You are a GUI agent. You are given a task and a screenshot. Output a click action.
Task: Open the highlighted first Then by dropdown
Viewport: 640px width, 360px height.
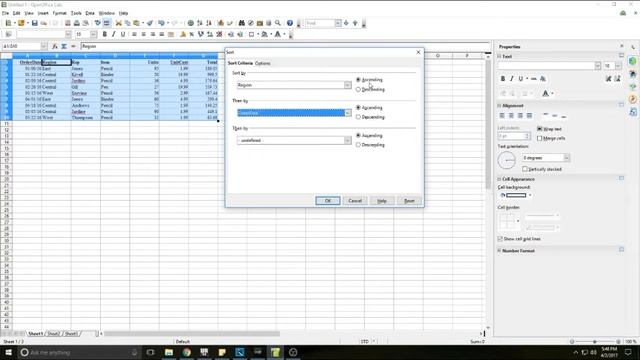pos(347,113)
